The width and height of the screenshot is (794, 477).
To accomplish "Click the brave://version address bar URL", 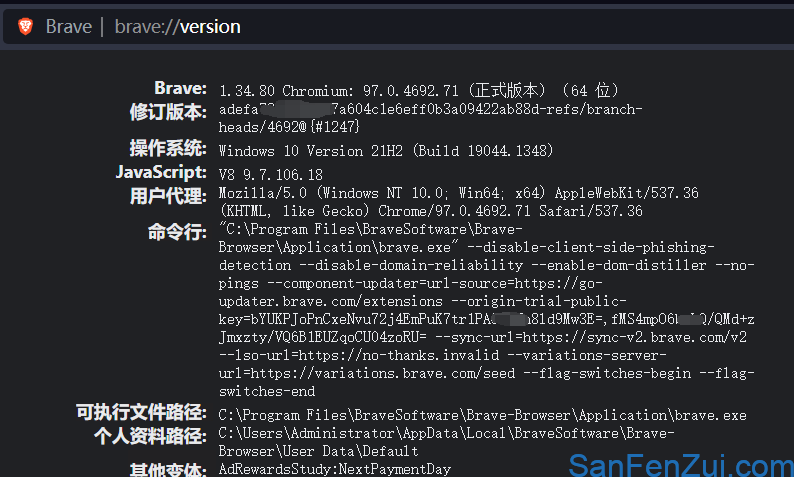I will click(177, 27).
